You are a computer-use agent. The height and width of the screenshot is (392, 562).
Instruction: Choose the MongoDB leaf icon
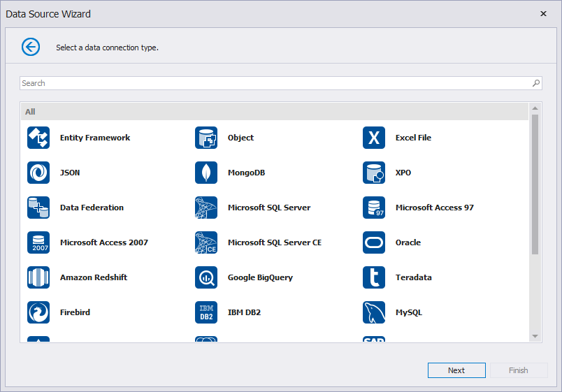206,173
